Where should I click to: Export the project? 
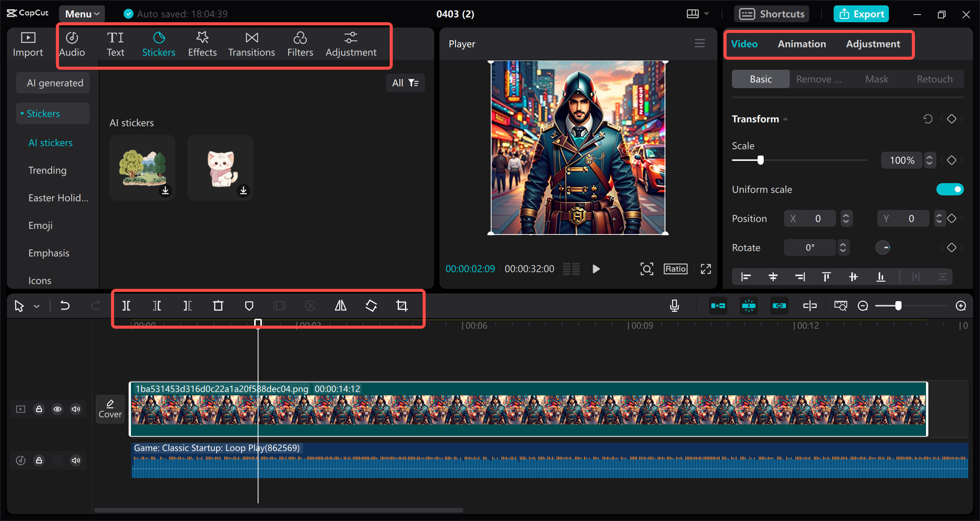[x=861, y=13]
